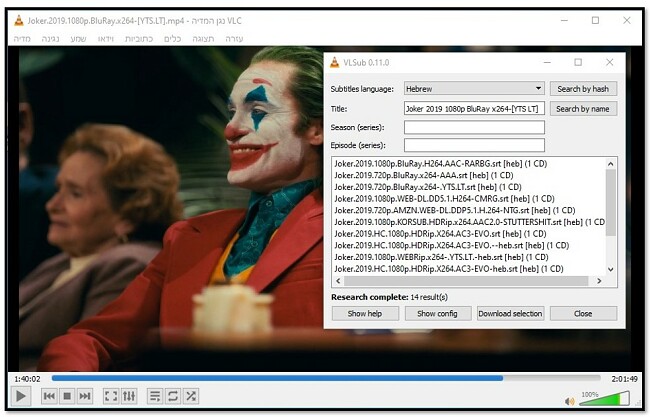The image size is (650, 417).
Task: Click Search by name button
Action: (x=583, y=109)
